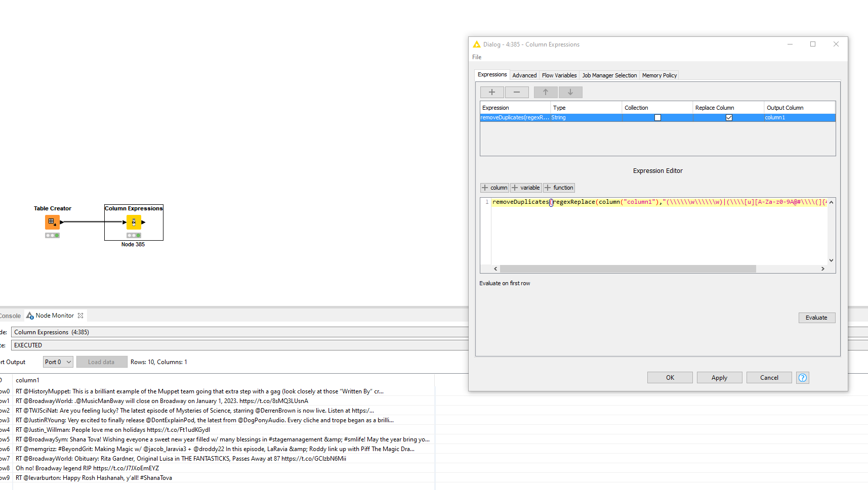
Task: Apply the expression changes
Action: click(x=719, y=377)
